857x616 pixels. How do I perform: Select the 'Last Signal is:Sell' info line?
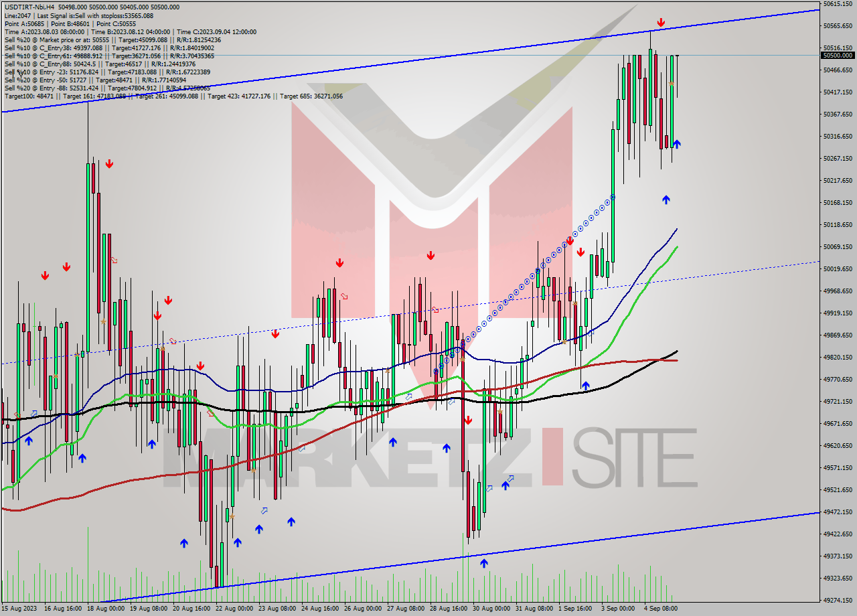point(78,15)
